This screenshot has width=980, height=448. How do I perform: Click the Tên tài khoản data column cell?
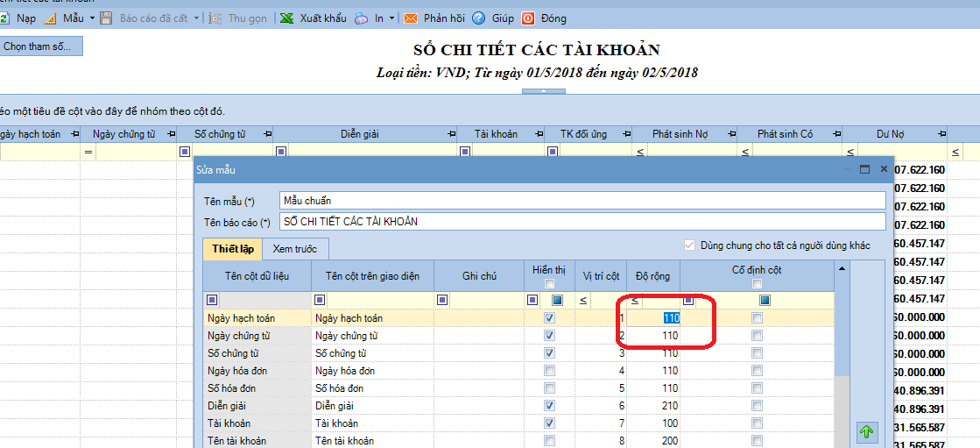click(x=257, y=440)
